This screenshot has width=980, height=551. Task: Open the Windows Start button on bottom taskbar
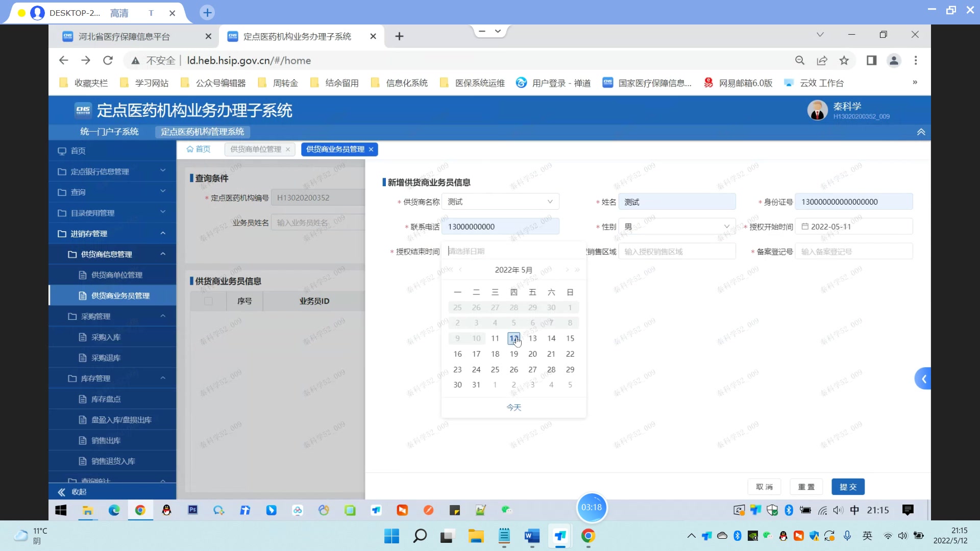[391, 536]
